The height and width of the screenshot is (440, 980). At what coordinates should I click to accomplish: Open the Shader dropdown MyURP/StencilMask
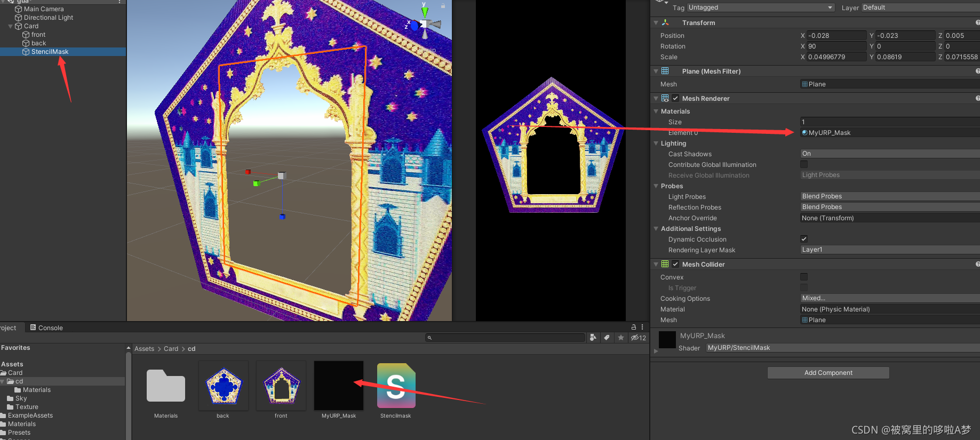pos(843,348)
